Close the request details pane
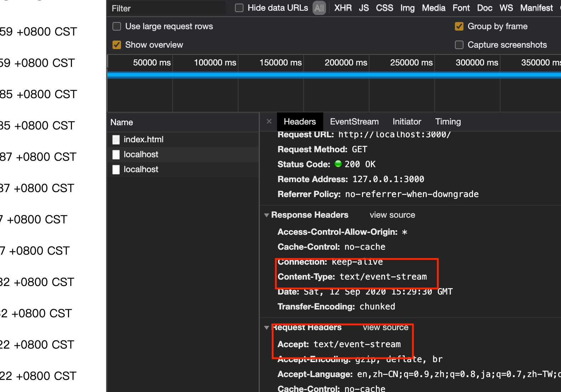This screenshot has width=561, height=392. 269,122
